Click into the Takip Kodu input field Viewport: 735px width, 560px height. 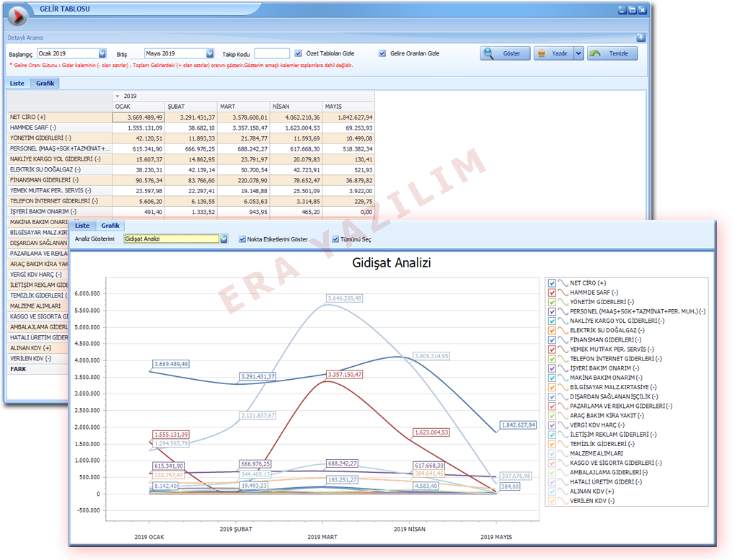[x=272, y=53]
